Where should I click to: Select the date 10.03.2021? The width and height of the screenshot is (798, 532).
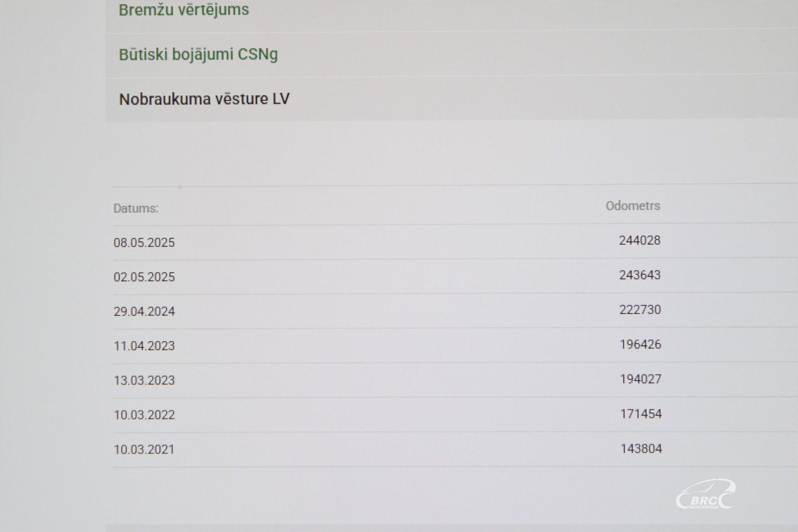coord(144,450)
